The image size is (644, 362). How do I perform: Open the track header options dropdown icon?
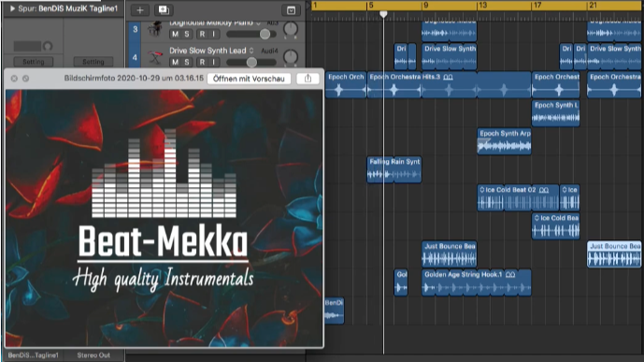pos(291,10)
